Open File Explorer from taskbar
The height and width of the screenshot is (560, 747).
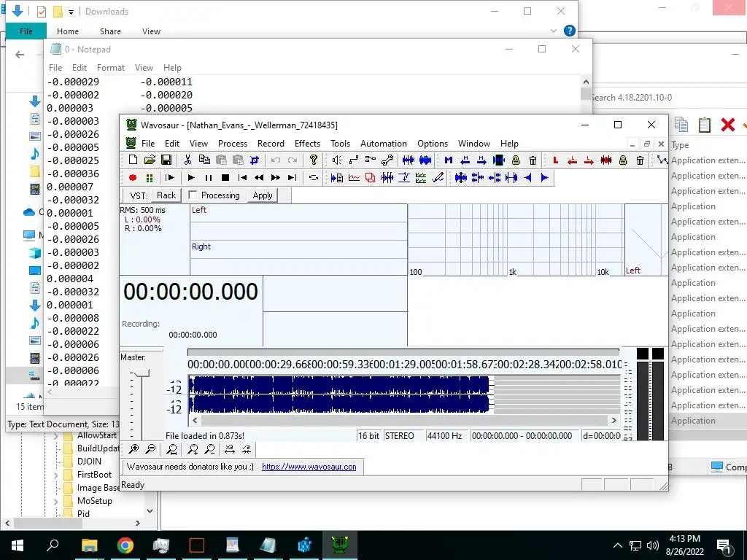(x=89, y=545)
